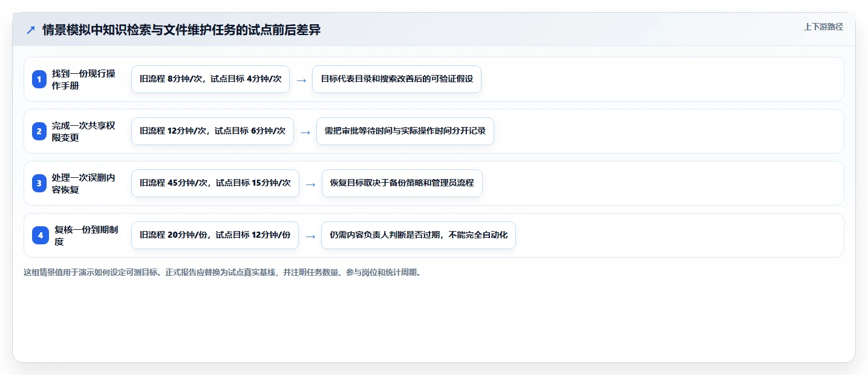Click the arrow after the 8分钟/次 box
The height and width of the screenshot is (375, 868).
(x=301, y=80)
